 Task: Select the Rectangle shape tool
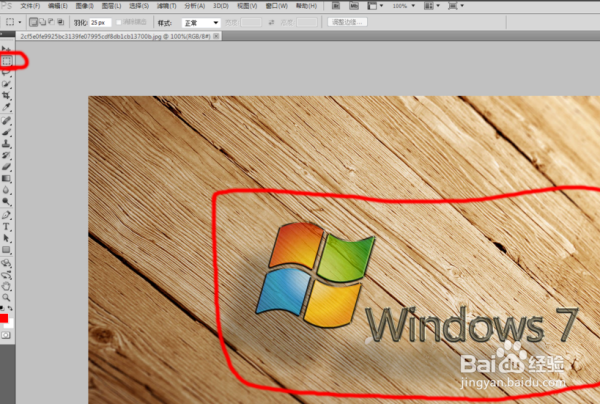[6, 250]
